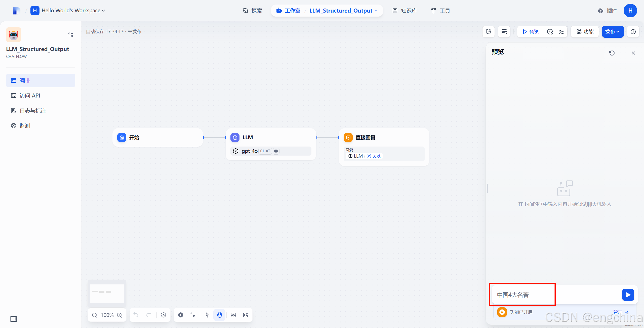
Task: Select the pointer mode tool
Action: pyautogui.click(x=207, y=315)
